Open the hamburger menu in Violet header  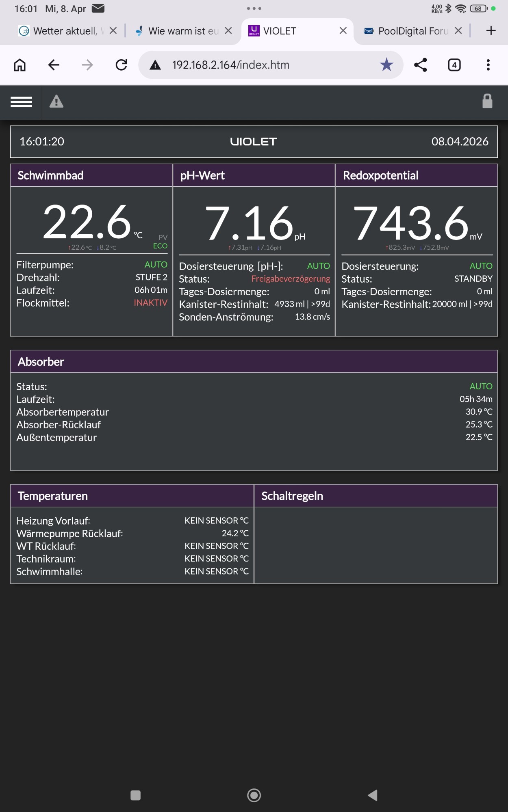pos(21,102)
